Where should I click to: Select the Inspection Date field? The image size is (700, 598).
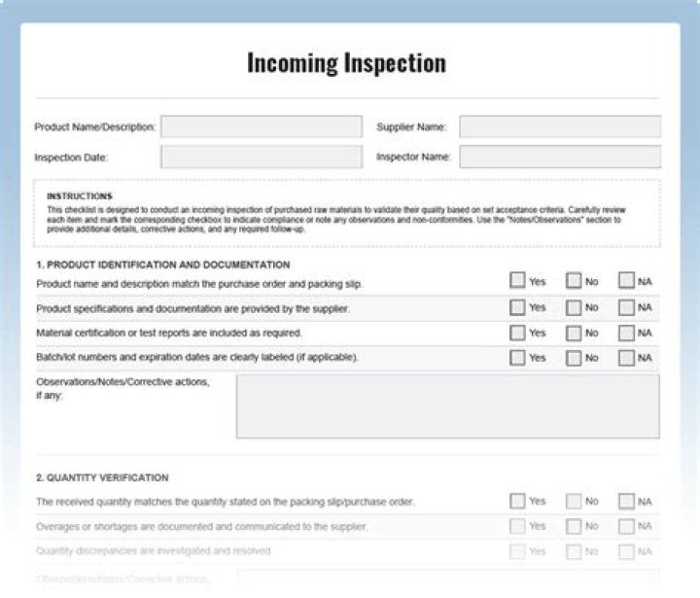click(259, 157)
